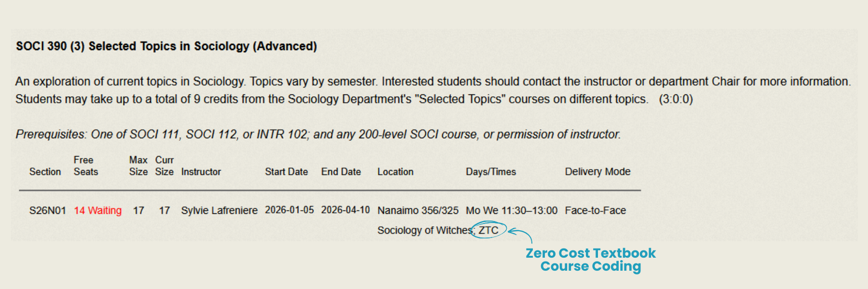Viewport: 868px width, 289px height.
Task: Select section S26N01
Action: point(47,210)
